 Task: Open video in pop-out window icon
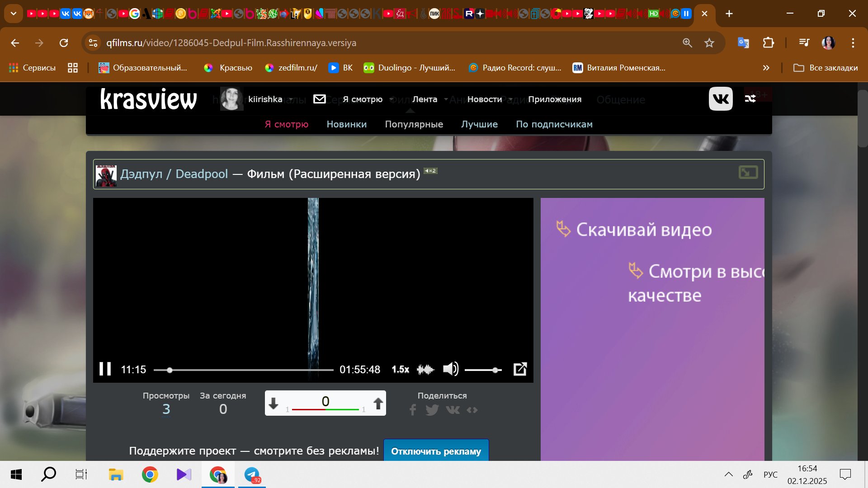pos(520,369)
